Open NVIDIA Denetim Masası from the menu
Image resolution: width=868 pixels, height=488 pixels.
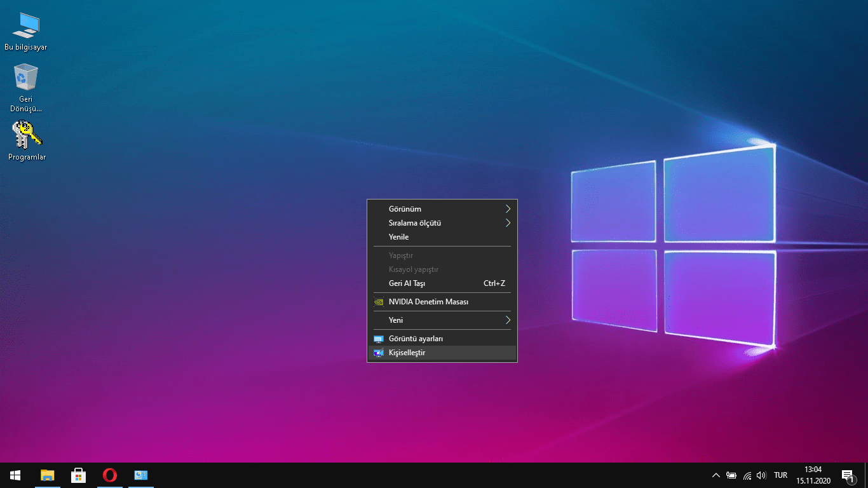coord(442,302)
